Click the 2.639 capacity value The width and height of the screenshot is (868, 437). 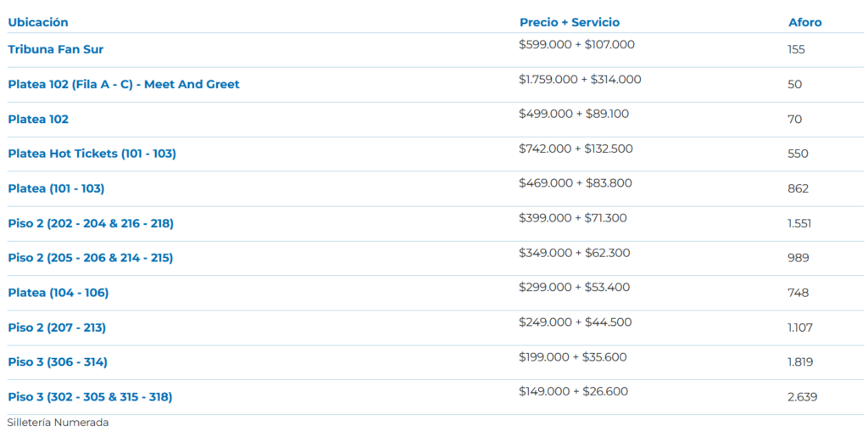[802, 396]
